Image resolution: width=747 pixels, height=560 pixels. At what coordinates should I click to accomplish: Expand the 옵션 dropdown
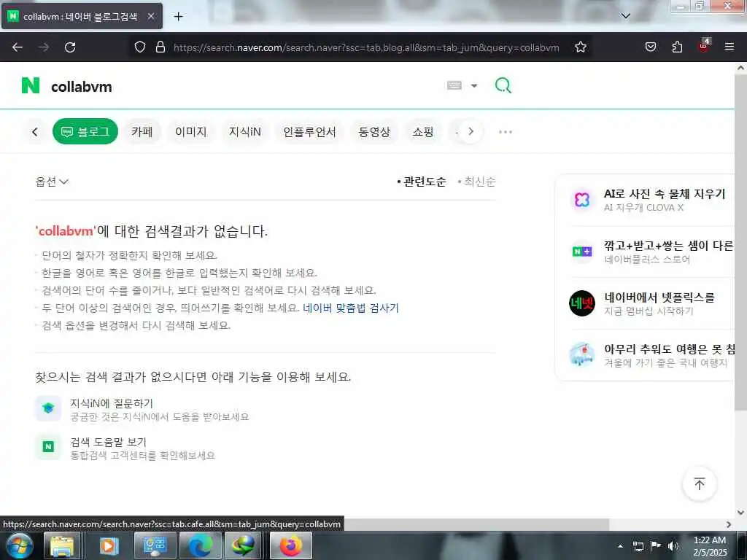click(52, 182)
